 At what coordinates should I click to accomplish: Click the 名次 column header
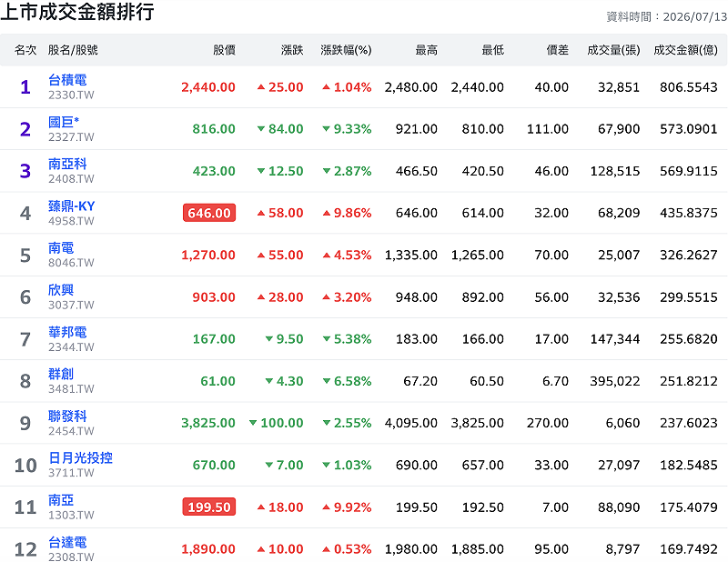point(25,50)
